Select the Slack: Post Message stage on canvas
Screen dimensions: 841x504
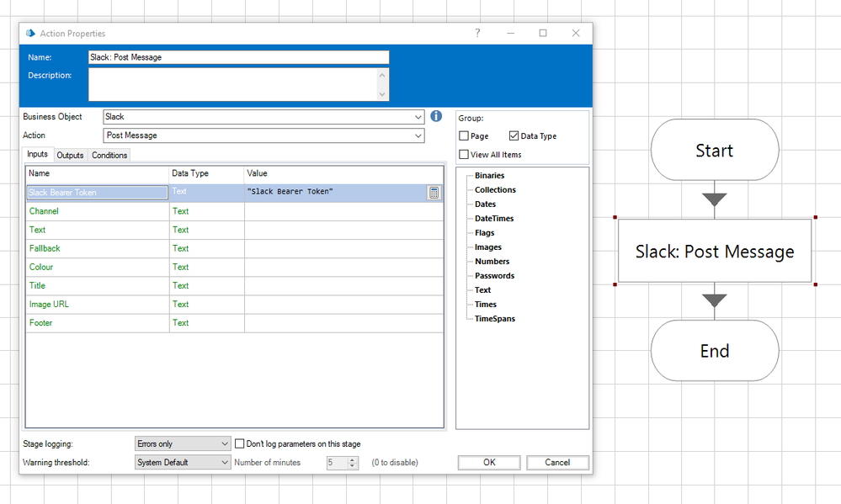tap(715, 251)
